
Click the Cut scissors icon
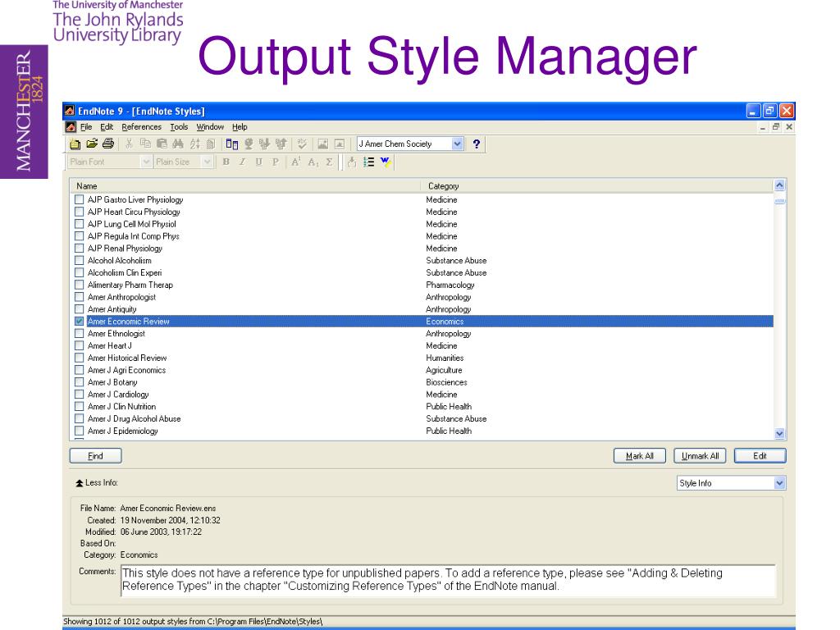coord(129,144)
